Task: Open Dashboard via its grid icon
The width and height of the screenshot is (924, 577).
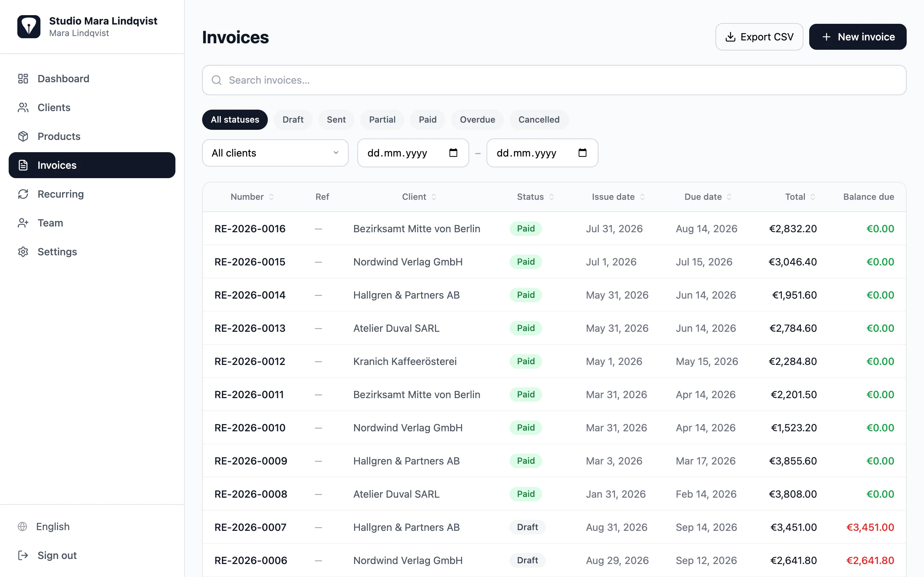Action: [x=23, y=79]
